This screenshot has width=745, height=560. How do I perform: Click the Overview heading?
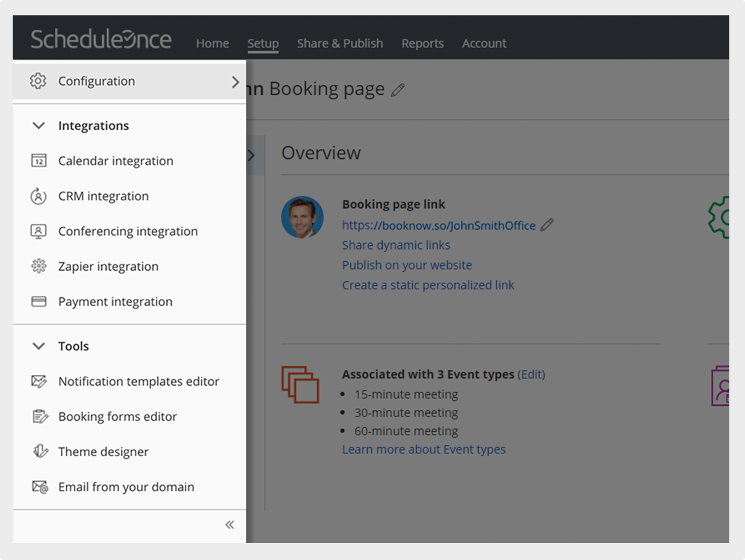pos(321,153)
